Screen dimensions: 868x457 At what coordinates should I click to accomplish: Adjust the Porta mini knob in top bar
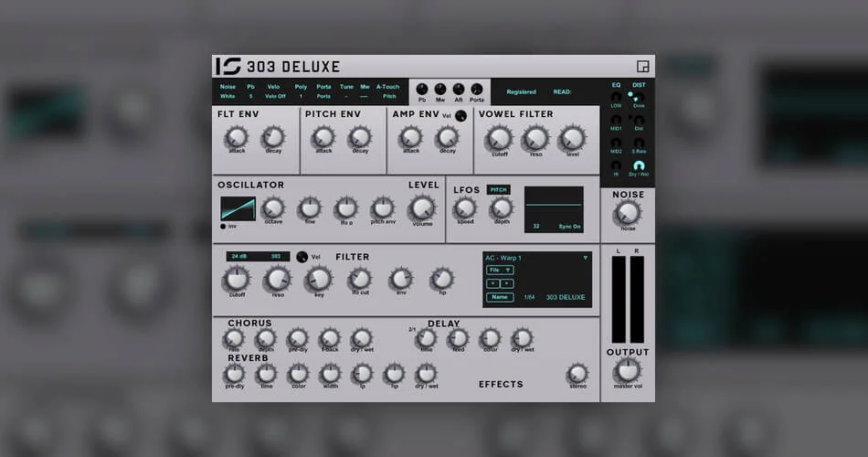[477, 90]
